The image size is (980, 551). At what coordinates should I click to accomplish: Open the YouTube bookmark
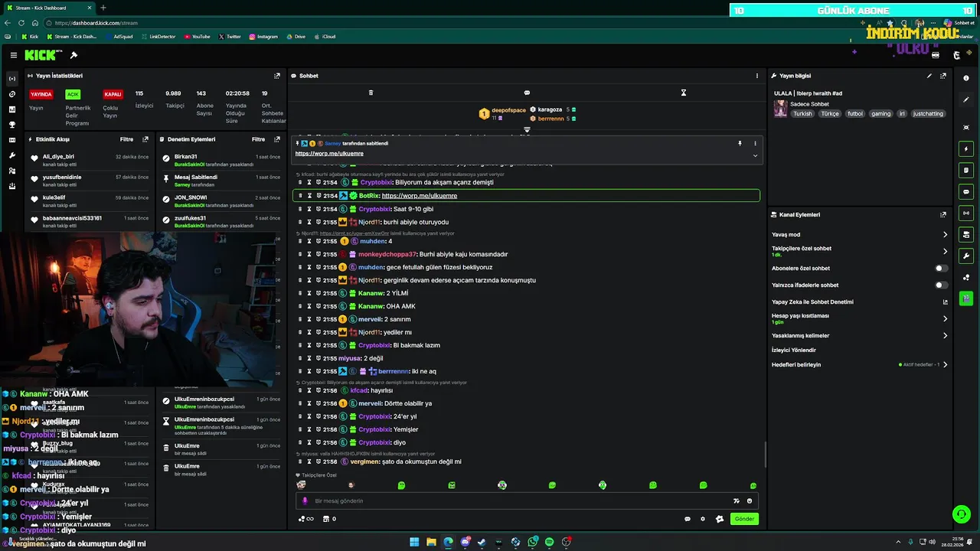198,37
